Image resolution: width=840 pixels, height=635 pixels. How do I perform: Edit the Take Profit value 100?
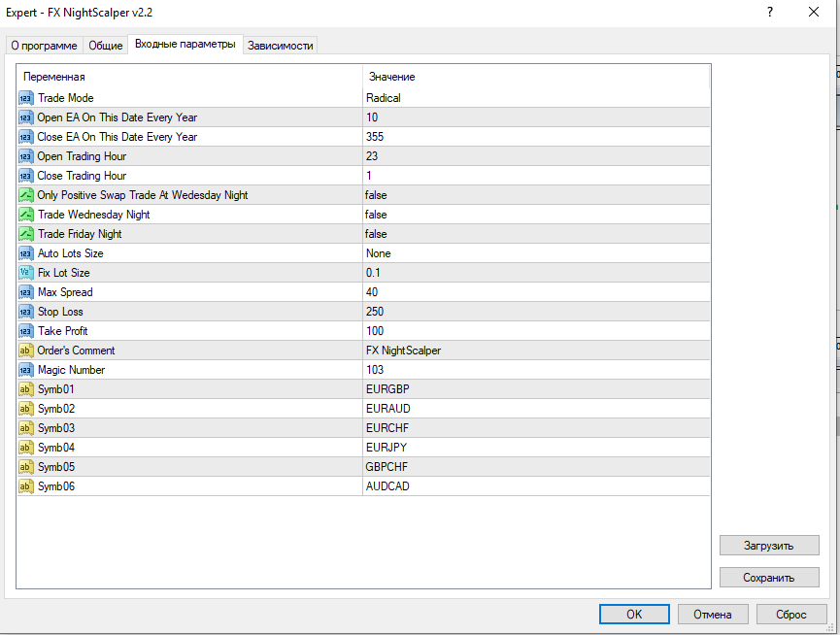tap(536, 331)
